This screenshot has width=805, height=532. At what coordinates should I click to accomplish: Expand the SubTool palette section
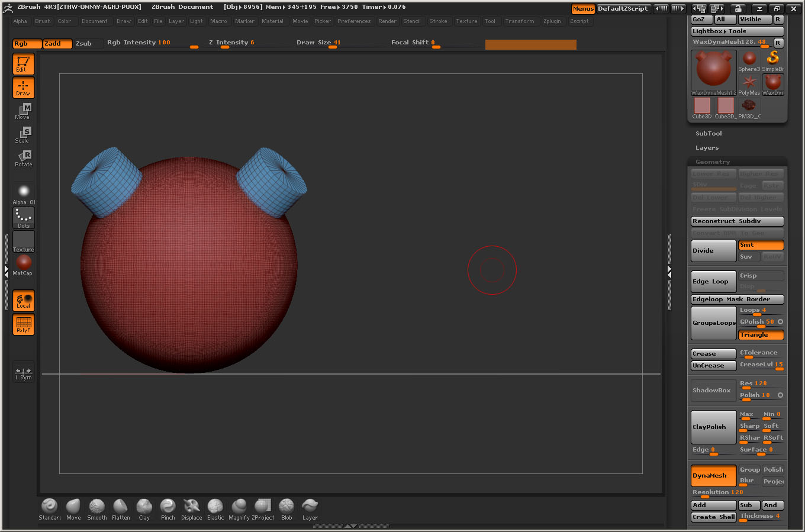tap(709, 134)
